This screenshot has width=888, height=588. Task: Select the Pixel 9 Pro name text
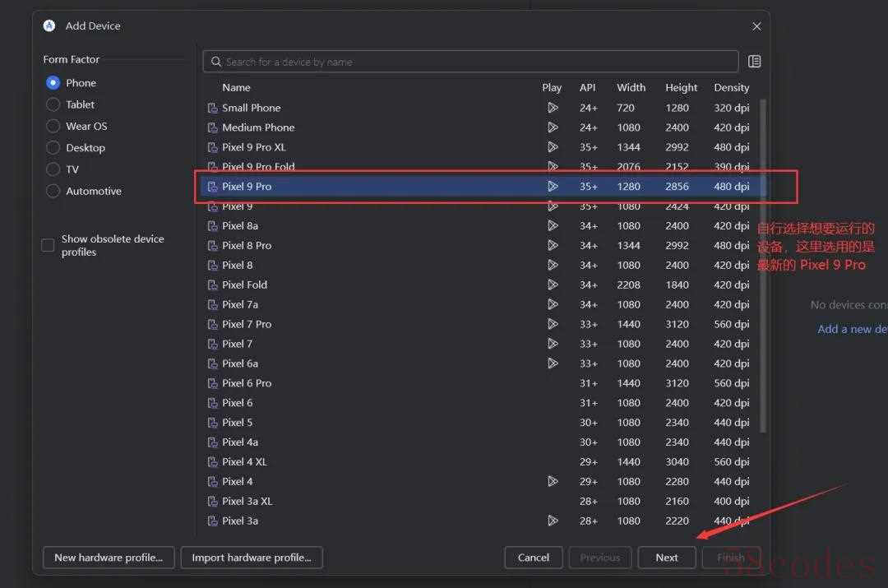(247, 187)
